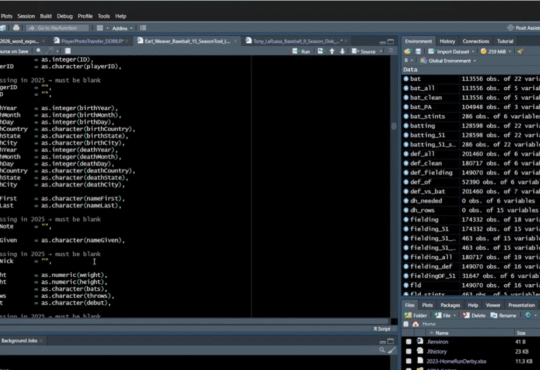Open the memory usage 259 MiB dropdown
This screenshot has height=370, width=540.
tap(496, 51)
